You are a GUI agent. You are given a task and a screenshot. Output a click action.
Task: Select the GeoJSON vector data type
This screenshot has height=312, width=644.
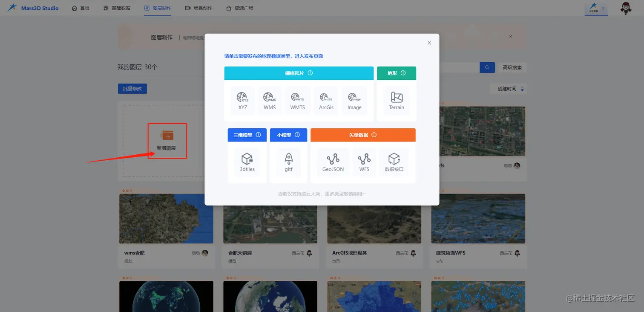click(333, 162)
